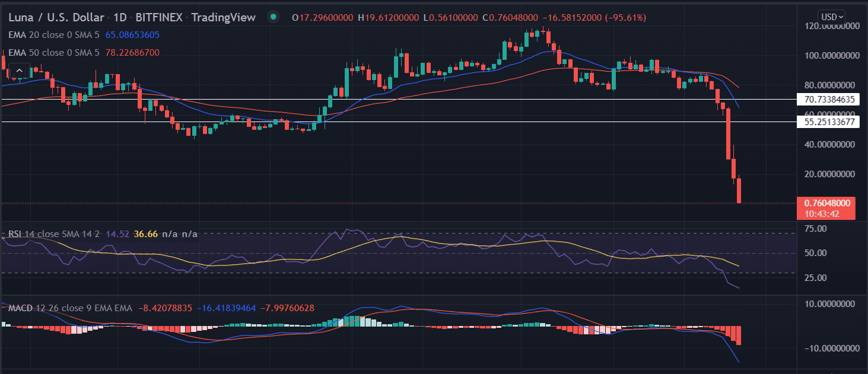Collapse the indicator legend with the arrow button

(18, 71)
